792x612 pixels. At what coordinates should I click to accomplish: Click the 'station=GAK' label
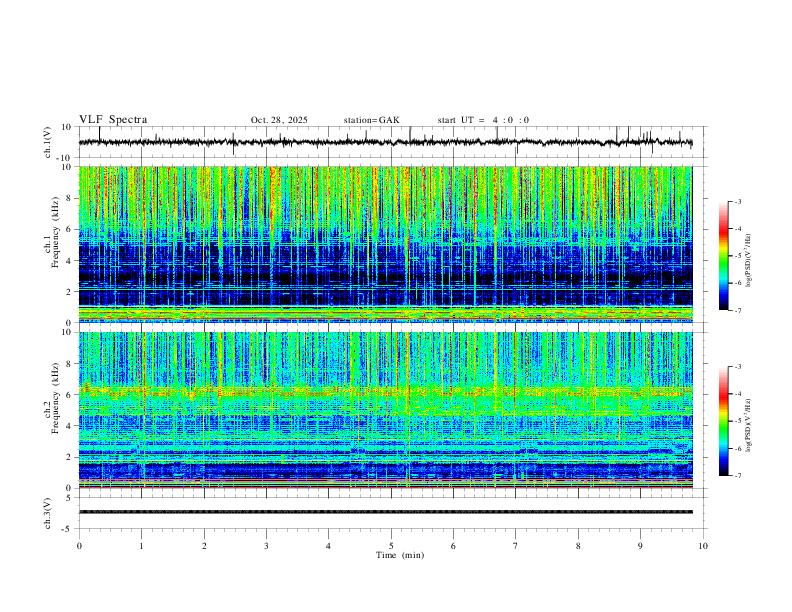click(x=371, y=120)
